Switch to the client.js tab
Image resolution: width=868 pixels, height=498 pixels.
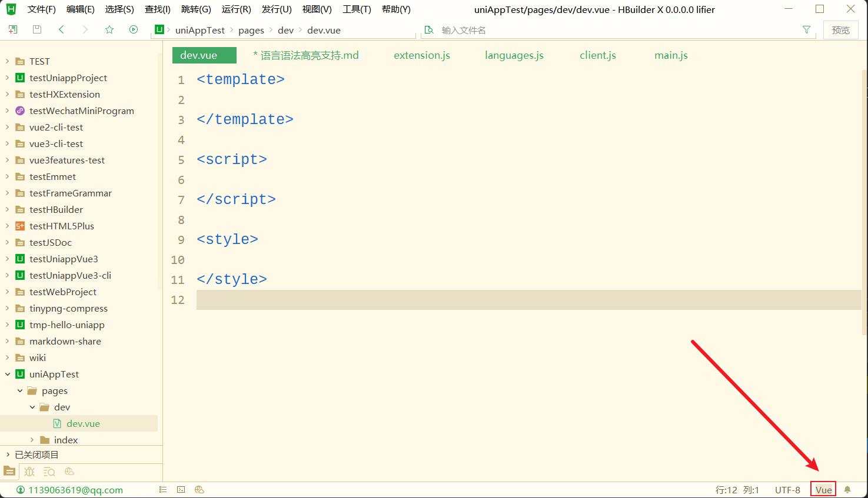coord(598,55)
